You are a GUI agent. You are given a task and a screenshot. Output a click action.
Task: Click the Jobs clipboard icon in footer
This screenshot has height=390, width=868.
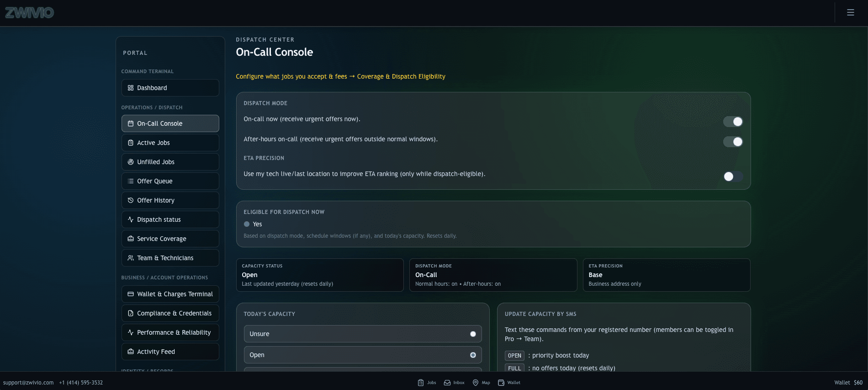coord(421,383)
